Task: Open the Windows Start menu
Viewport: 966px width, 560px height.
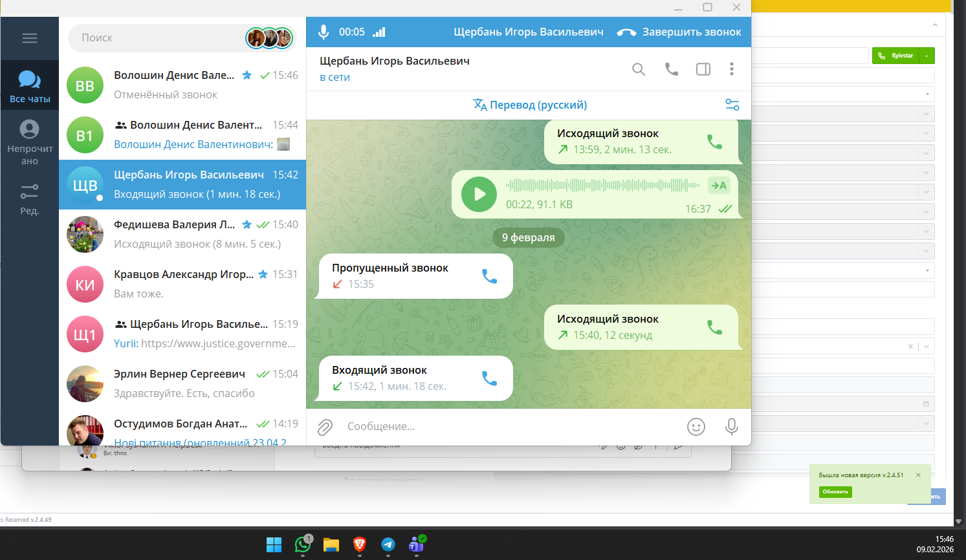Action: (274, 545)
